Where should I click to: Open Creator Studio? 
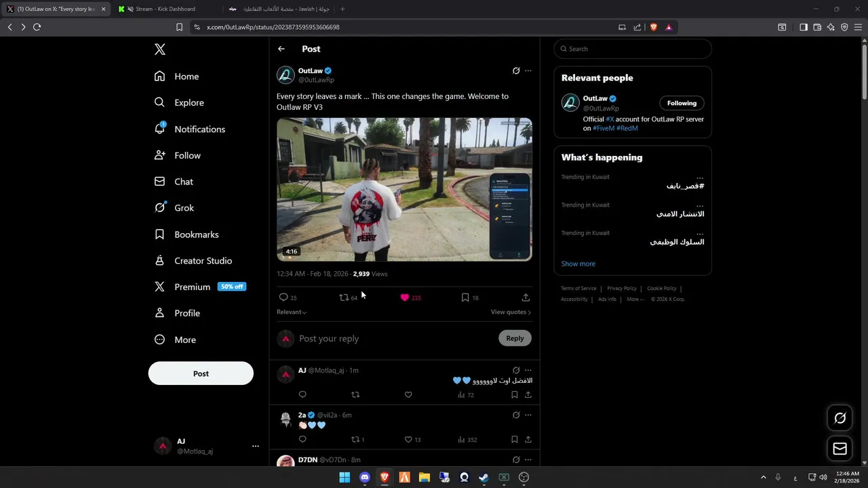click(x=193, y=261)
